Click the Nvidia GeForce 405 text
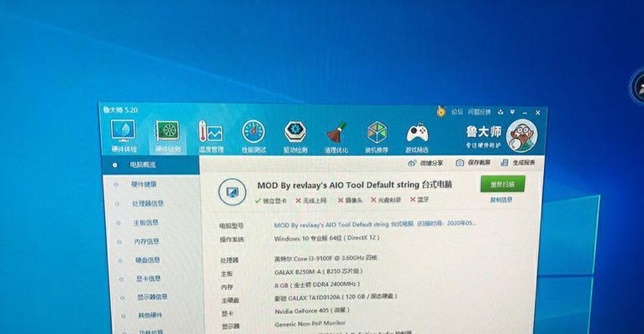The height and width of the screenshot is (334, 644). click(312, 310)
